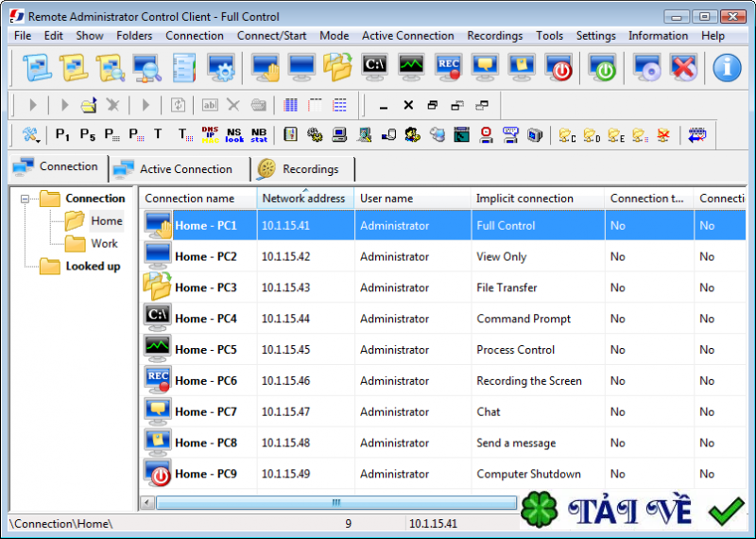
Task: Click the red Computer Shutdown toolbar icon
Action: pos(558,68)
